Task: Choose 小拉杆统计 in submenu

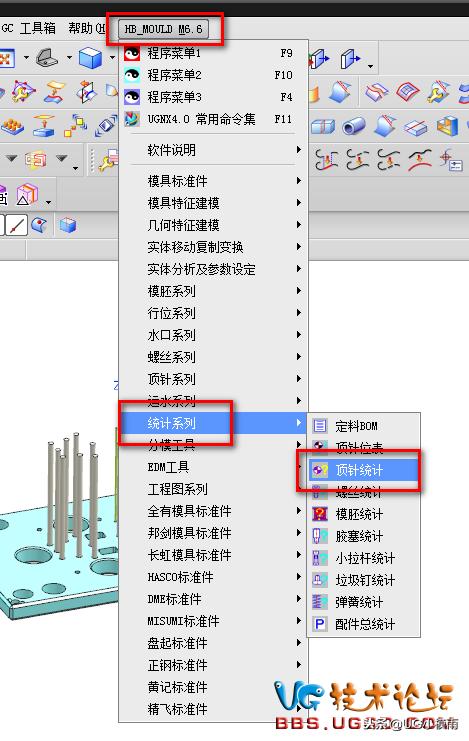Action: pos(364,558)
